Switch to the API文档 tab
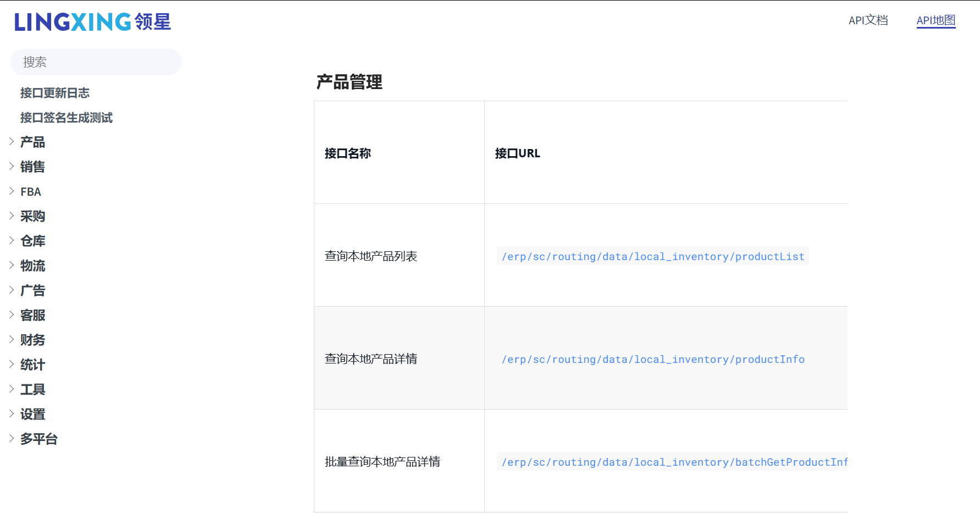The image size is (980, 513). click(x=868, y=20)
